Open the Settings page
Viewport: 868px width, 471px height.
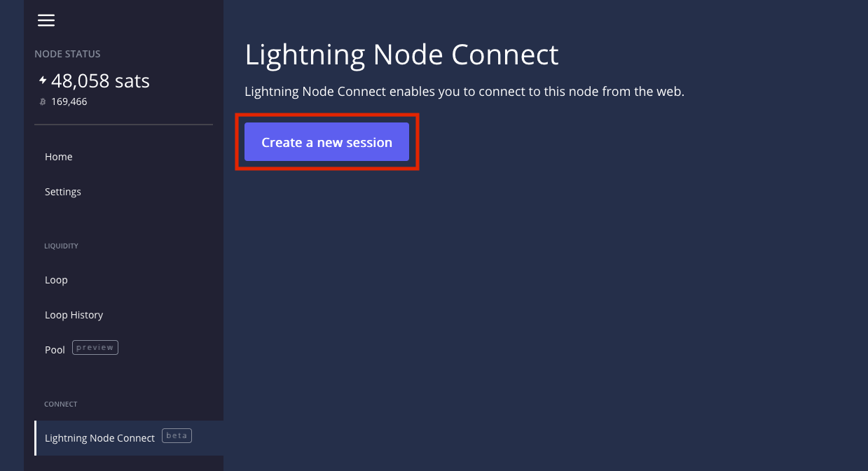click(63, 192)
